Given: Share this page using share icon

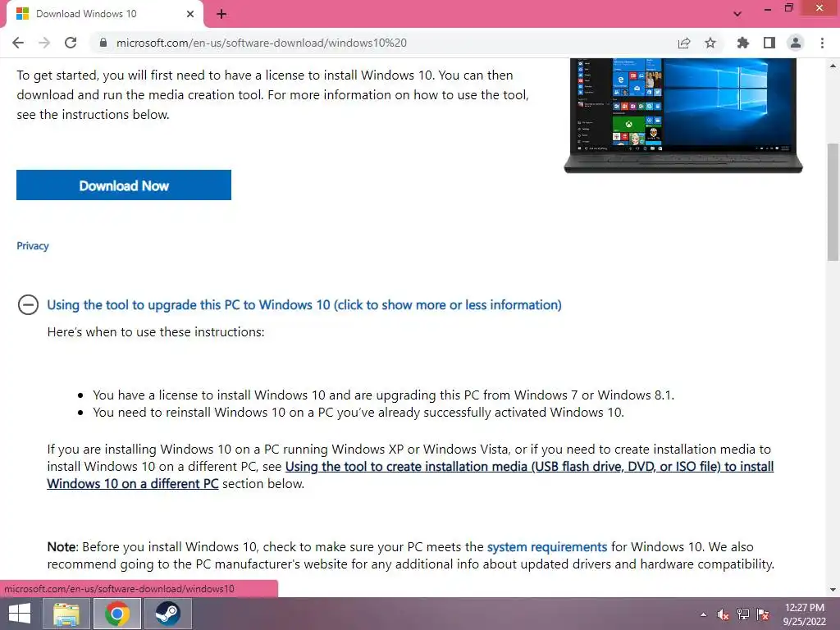Looking at the screenshot, I should click(684, 43).
